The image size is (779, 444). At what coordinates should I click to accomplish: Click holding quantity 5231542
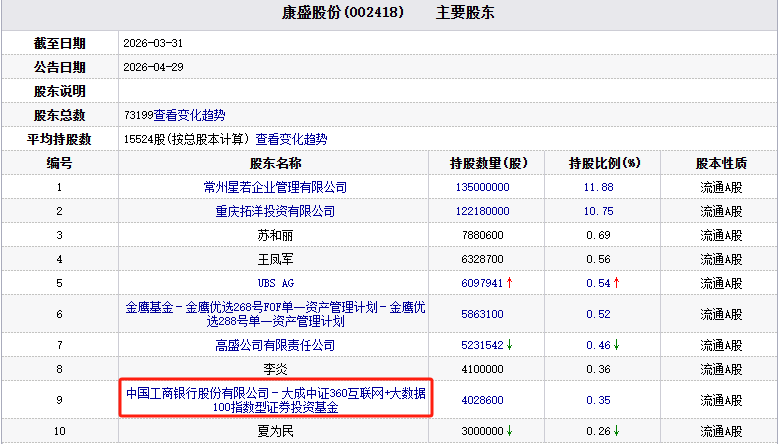[x=482, y=345]
